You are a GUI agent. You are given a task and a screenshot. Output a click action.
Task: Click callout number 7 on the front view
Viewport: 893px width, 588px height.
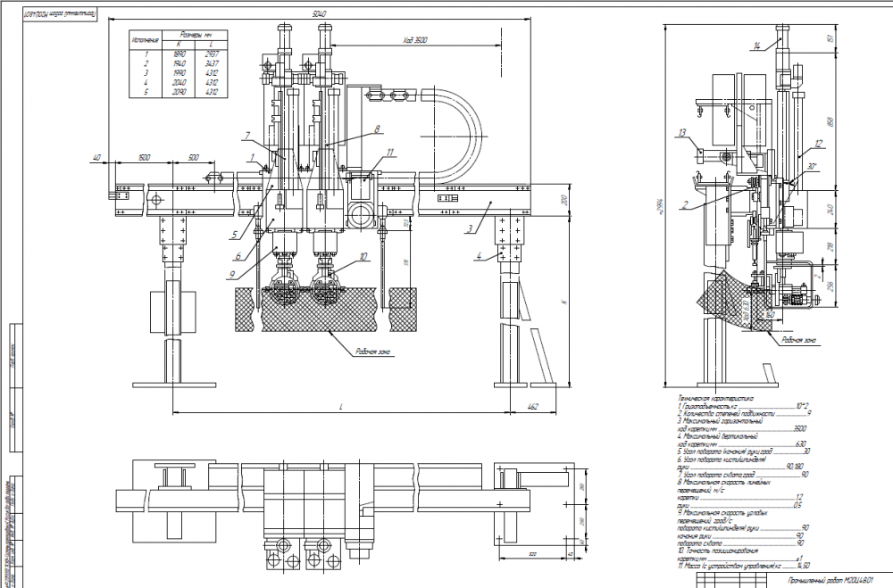[x=247, y=136]
